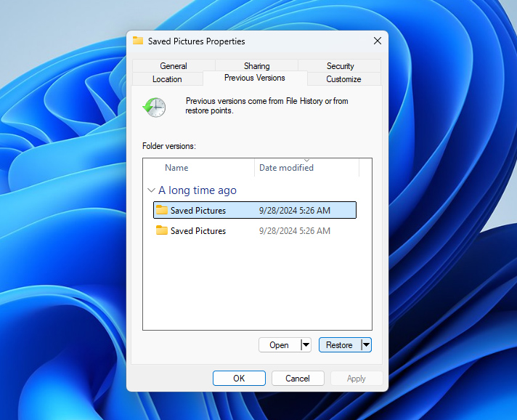
Task: Click folder icon of unselected Saved Pictures row
Action: [x=161, y=230]
